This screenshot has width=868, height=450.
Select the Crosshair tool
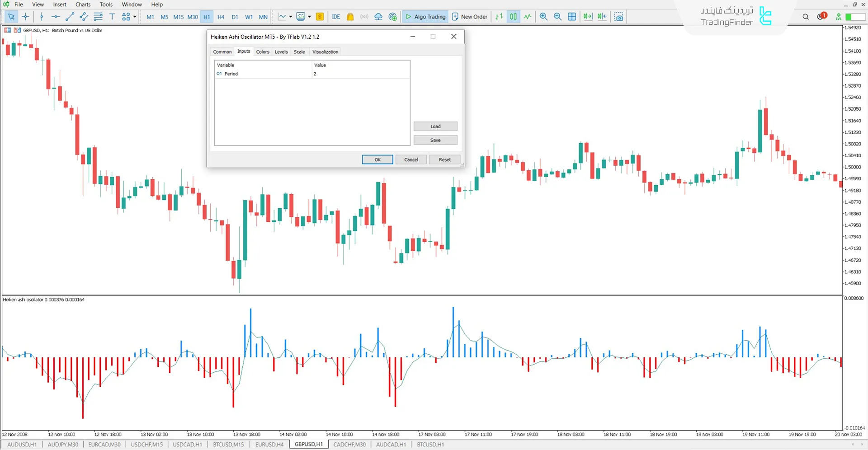click(x=25, y=16)
